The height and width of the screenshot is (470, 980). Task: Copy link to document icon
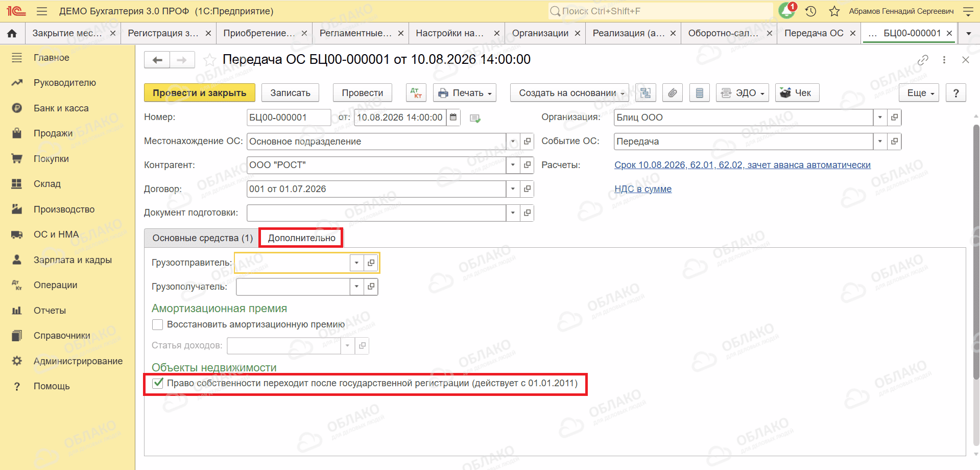click(922, 60)
